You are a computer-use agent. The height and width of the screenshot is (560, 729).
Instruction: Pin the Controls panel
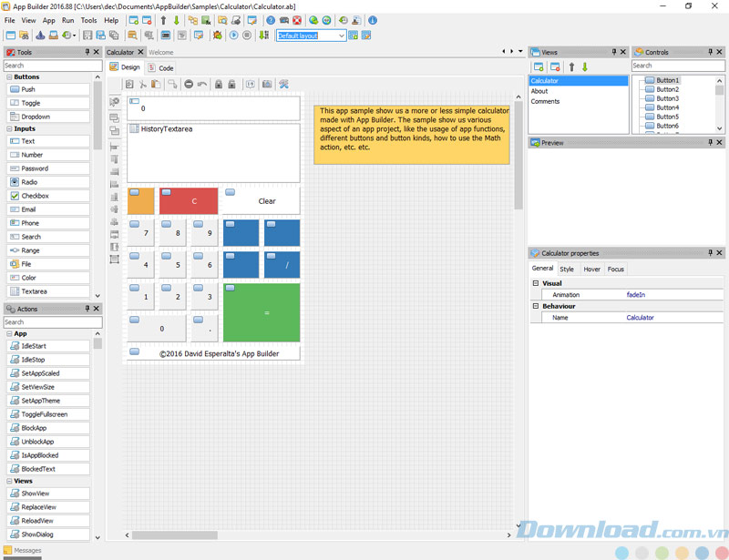coord(709,51)
